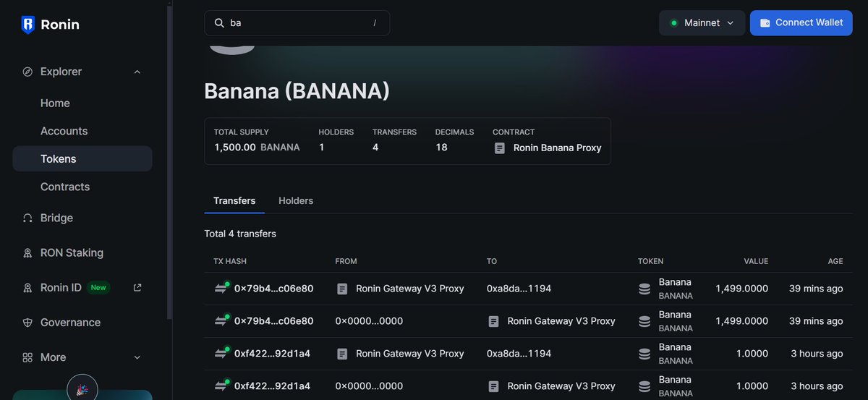Viewport: 868px width, 400px height.
Task: Open the tx hash 0x79b4...c06e80 in the first row
Action: point(273,289)
